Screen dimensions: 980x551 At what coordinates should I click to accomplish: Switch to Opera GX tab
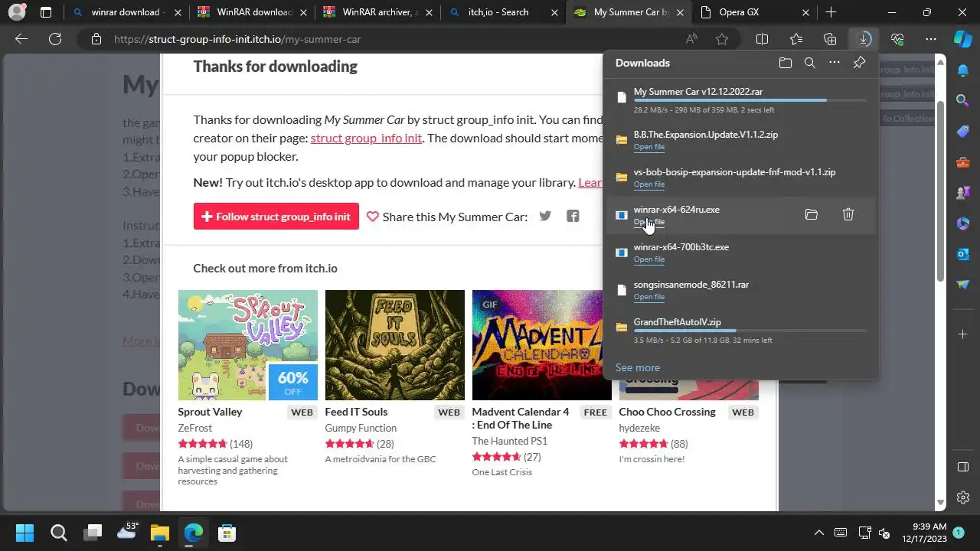pos(754,12)
